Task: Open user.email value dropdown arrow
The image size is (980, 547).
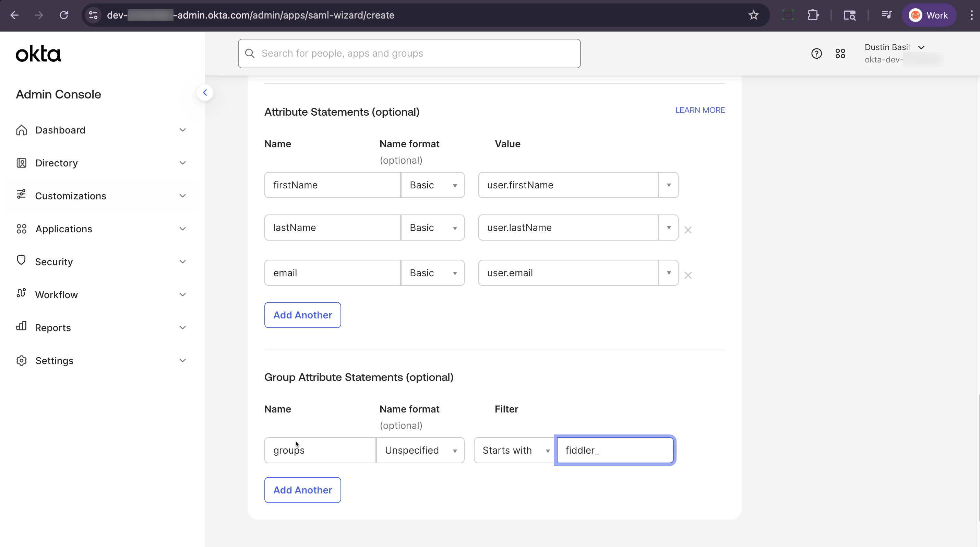Action: pyautogui.click(x=668, y=273)
